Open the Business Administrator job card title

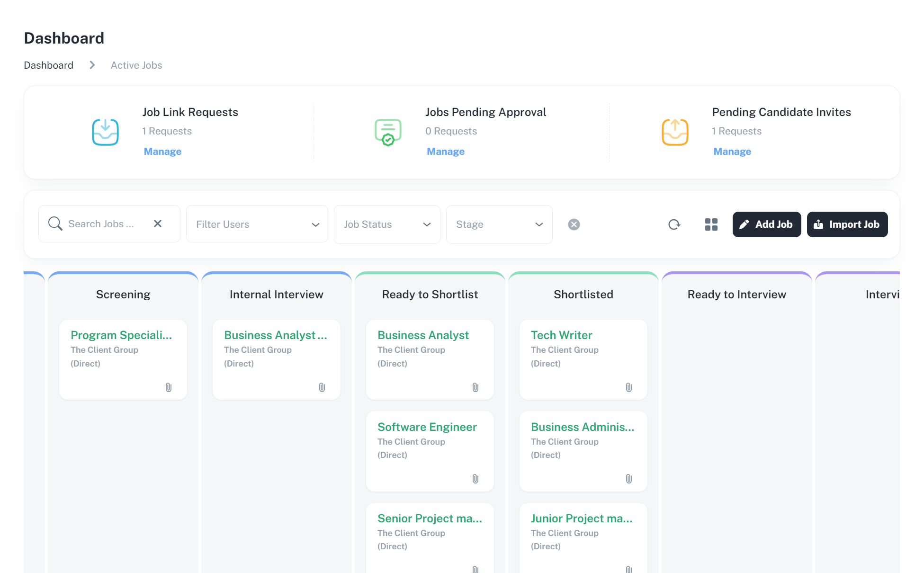[582, 427]
